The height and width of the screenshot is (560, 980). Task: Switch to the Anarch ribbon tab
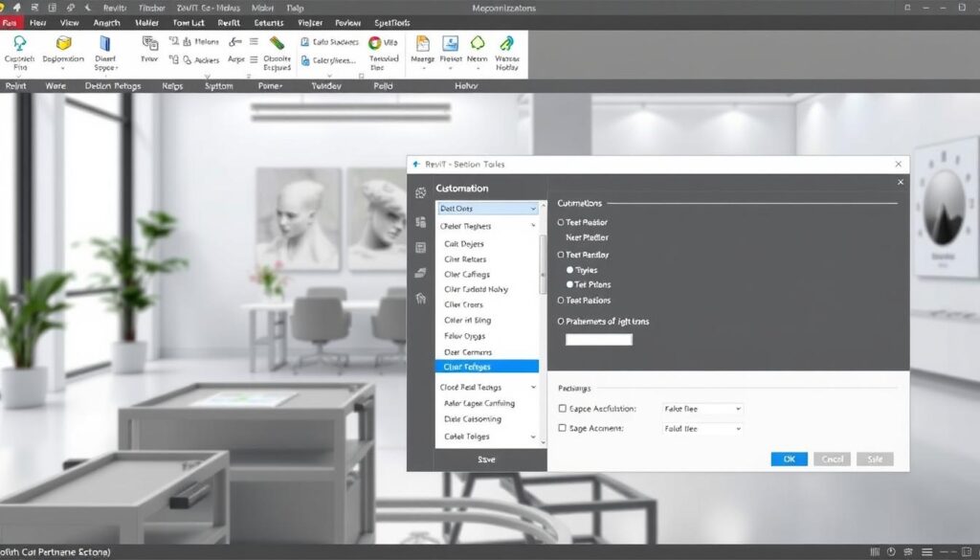pyautogui.click(x=106, y=23)
